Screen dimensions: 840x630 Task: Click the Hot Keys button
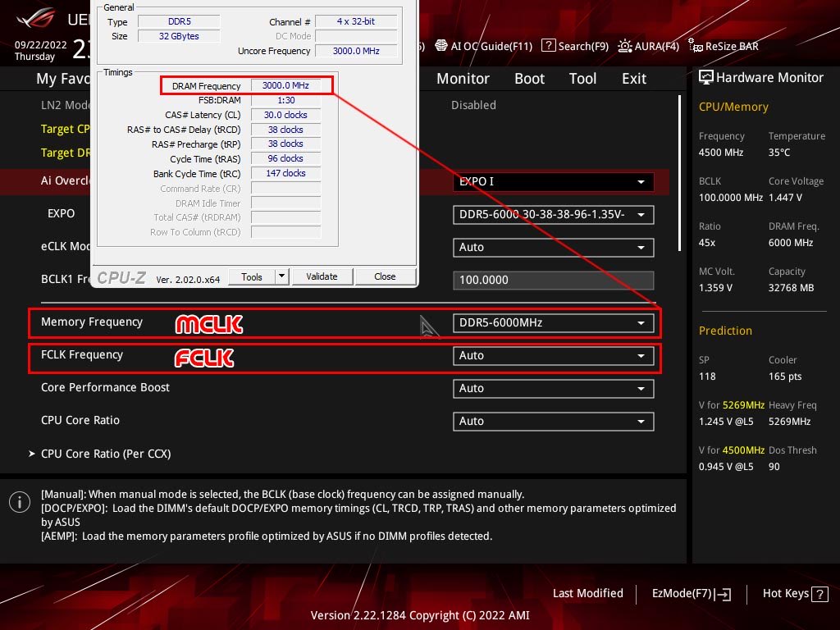coord(795,594)
